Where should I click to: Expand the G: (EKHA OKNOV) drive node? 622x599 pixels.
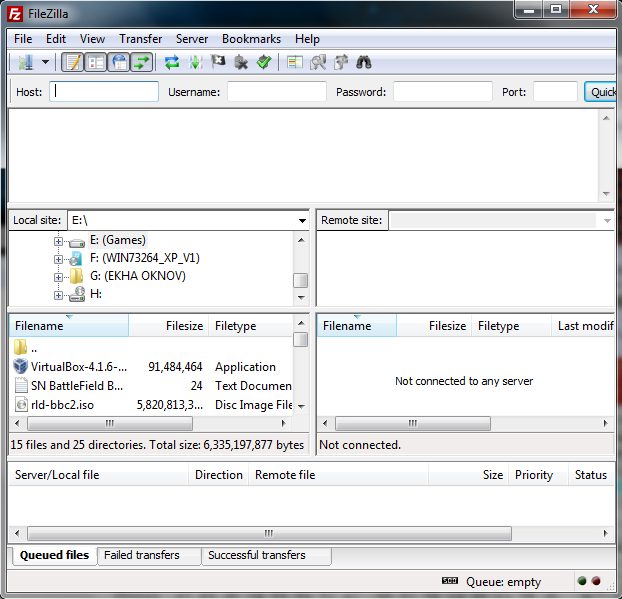pyautogui.click(x=58, y=277)
